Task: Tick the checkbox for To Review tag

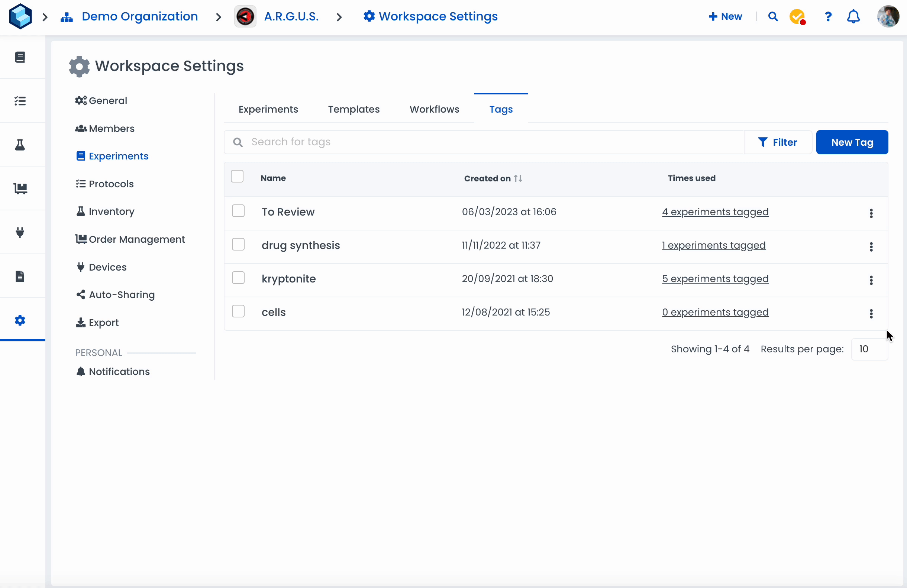Action: pyautogui.click(x=238, y=211)
